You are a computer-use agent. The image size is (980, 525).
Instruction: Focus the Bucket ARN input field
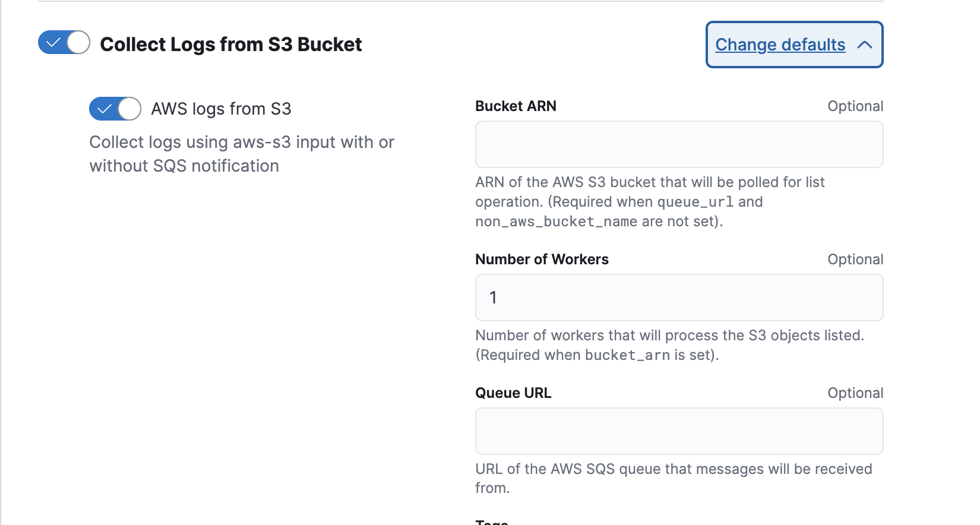(x=679, y=144)
